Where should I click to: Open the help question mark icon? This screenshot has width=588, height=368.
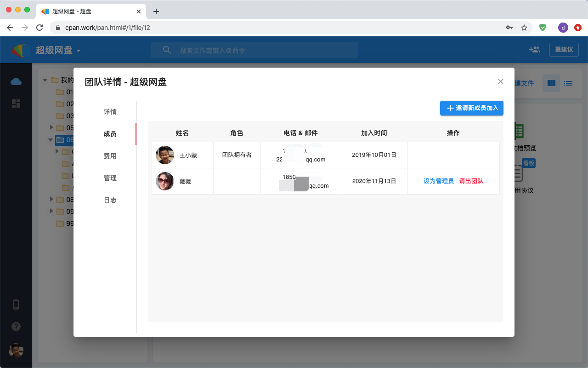coord(16,327)
